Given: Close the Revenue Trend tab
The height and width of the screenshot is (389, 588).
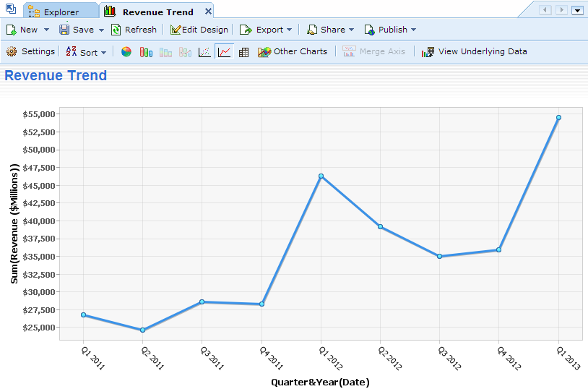Looking at the screenshot, I should coord(208,12).
